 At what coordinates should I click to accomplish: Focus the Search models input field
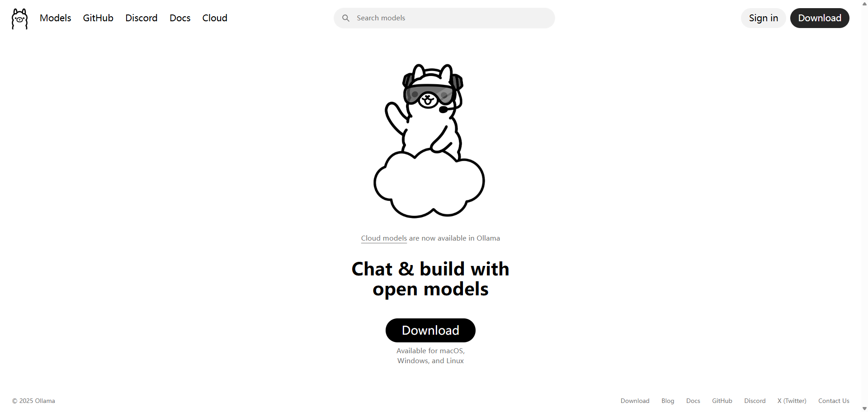coord(444,18)
